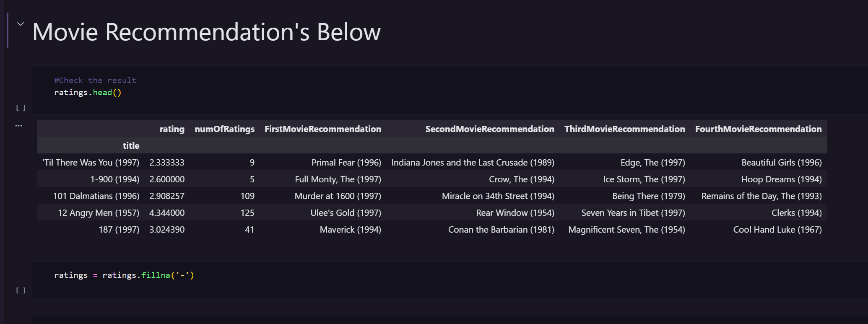Select the 12 Angry Men (1957) row label
Image resolution: width=868 pixels, height=324 pixels.
click(x=99, y=213)
